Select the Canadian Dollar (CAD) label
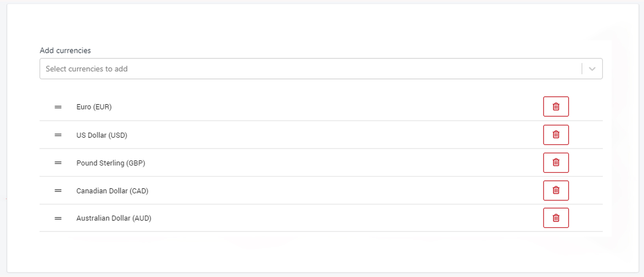The image size is (644, 277). 112,191
